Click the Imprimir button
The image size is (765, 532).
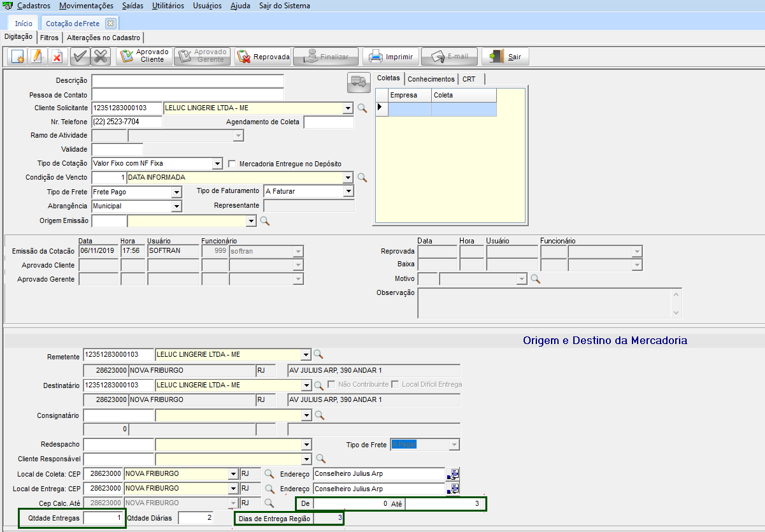pyautogui.click(x=391, y=57)
